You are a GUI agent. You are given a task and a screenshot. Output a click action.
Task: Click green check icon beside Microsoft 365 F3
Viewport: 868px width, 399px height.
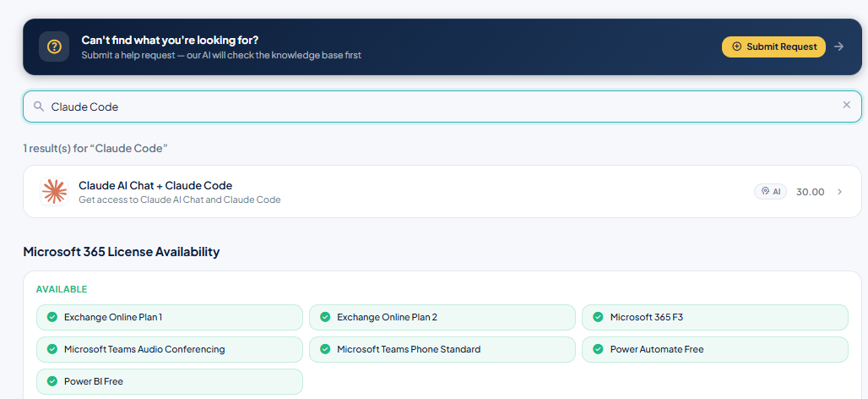pyautogui.click(x=598, y=317)
